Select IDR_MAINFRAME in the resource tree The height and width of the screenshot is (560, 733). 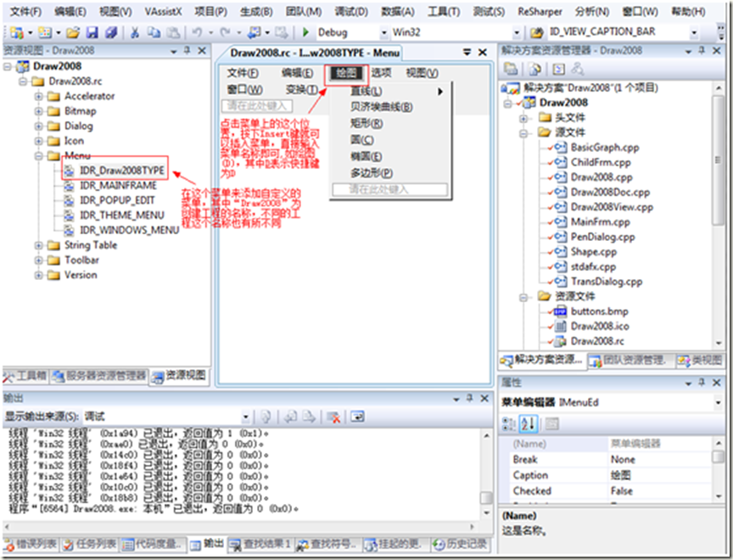point(118,186)
